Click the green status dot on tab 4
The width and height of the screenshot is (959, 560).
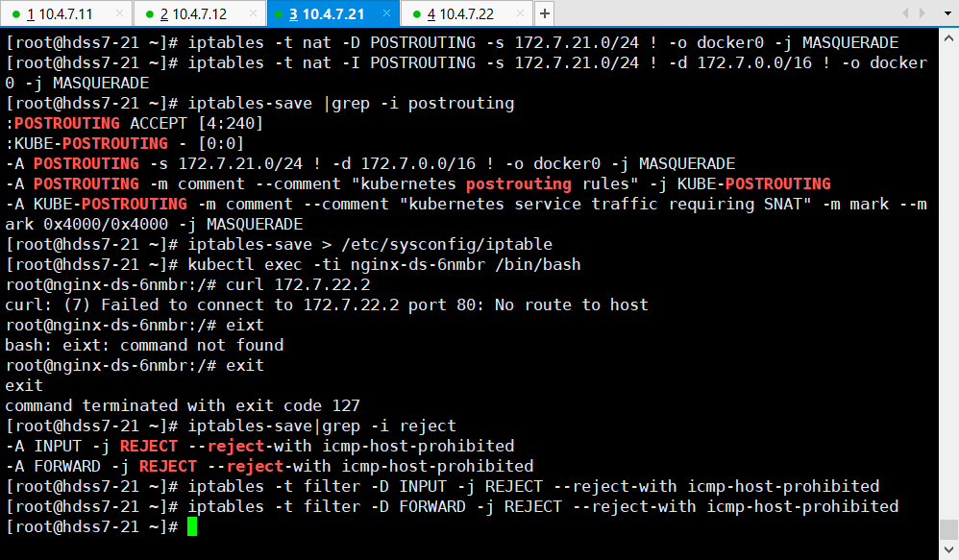(x=416, y=14)
